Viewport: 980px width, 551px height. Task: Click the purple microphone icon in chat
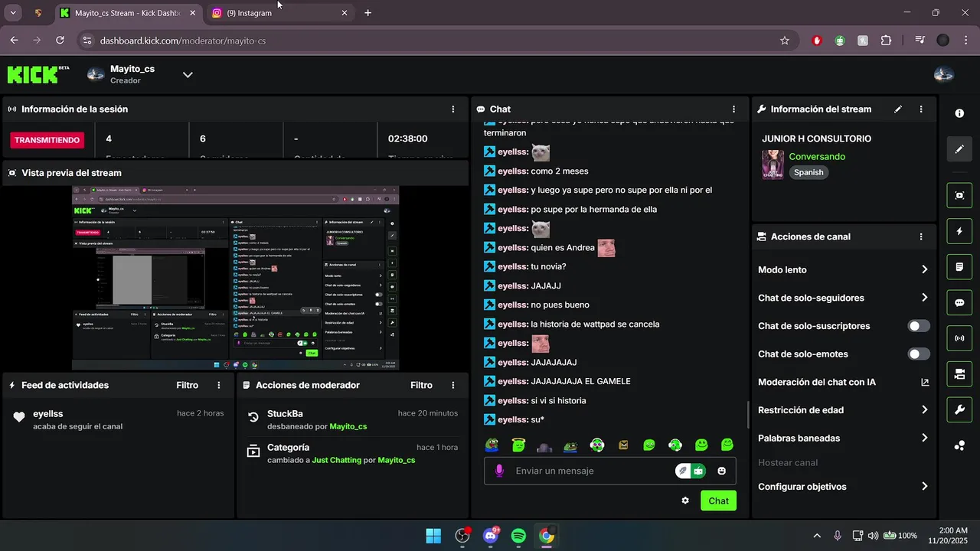(x=499, y=471)
